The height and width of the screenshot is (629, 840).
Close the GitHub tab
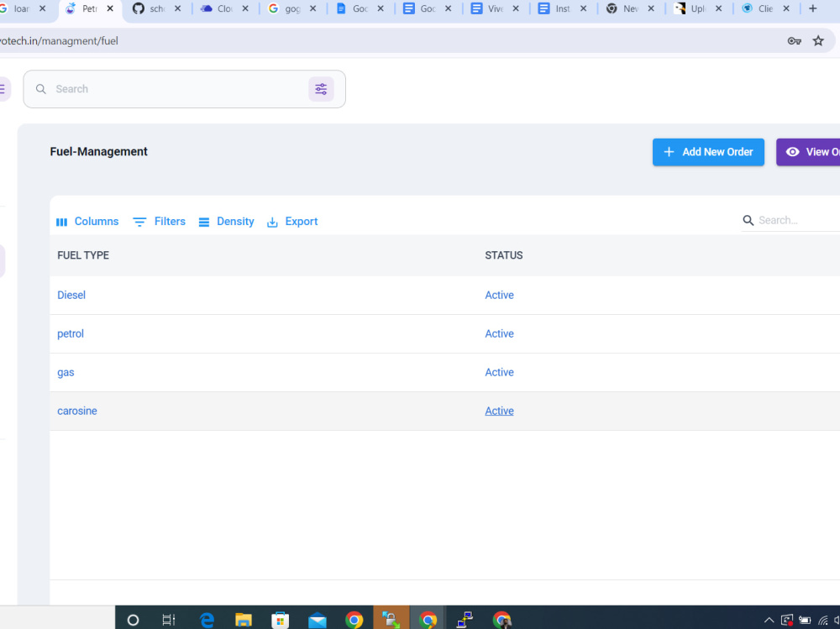177,8
